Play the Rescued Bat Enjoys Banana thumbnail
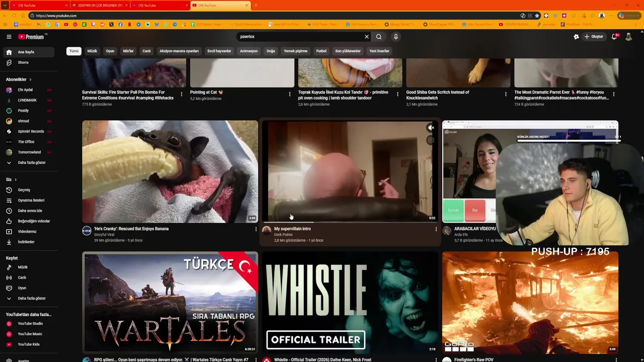The image size is (644, 362). [x=170, y=171]
